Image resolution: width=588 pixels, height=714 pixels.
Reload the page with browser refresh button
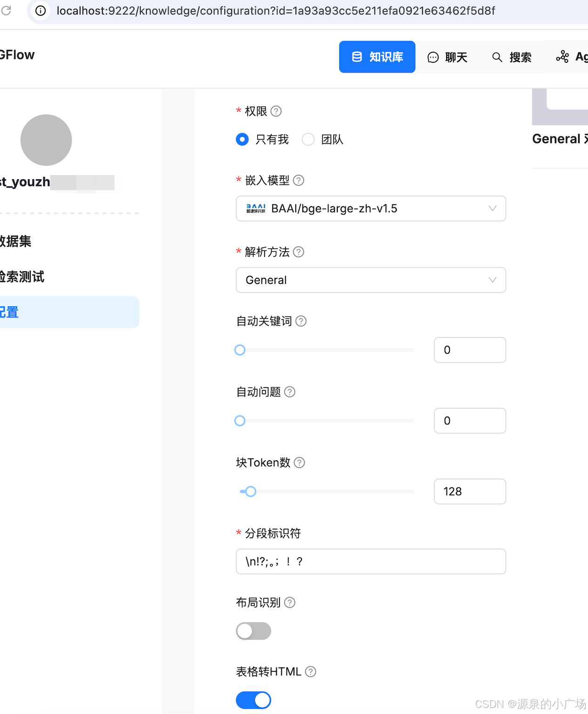coord(6,10)
